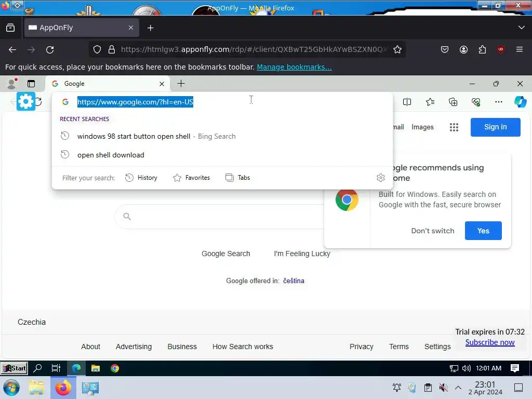Viewport: 532px width, 399px height.
Task: Filter search by Tabs
Action: pos(237,178)
